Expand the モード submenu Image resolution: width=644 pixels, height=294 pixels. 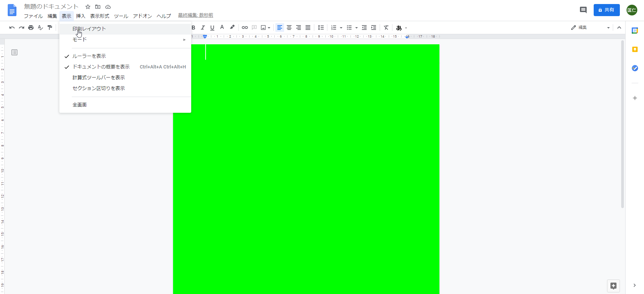click(x=125, y=40)
